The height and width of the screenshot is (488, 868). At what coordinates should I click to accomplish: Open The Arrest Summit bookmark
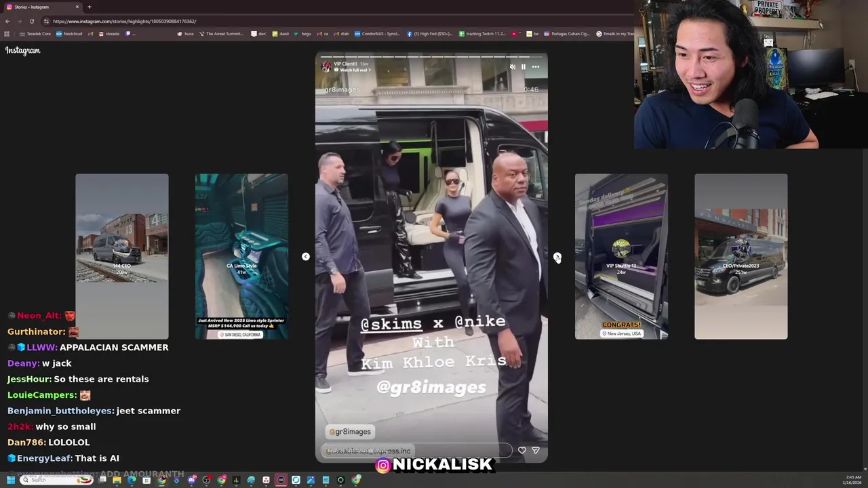click(221, 34)
